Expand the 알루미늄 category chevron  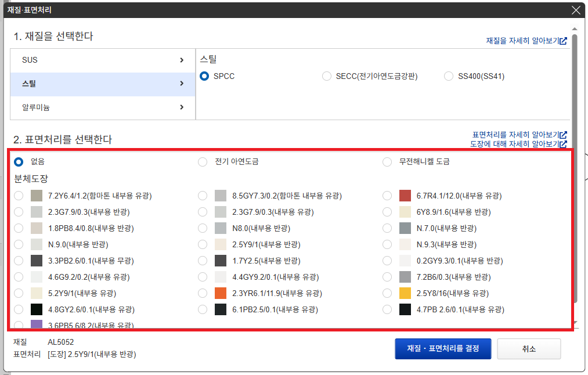tap(182, 107)
